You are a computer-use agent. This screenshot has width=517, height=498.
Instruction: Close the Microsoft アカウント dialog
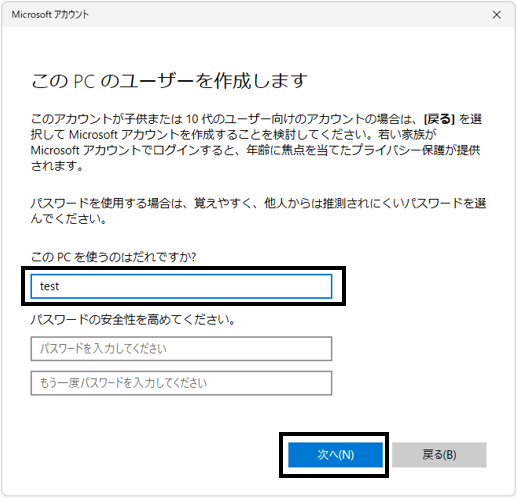click(x=496, y=15)
